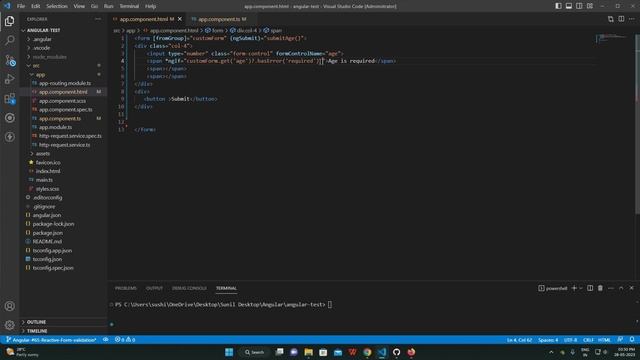Open the Help menu

[150, 6]
